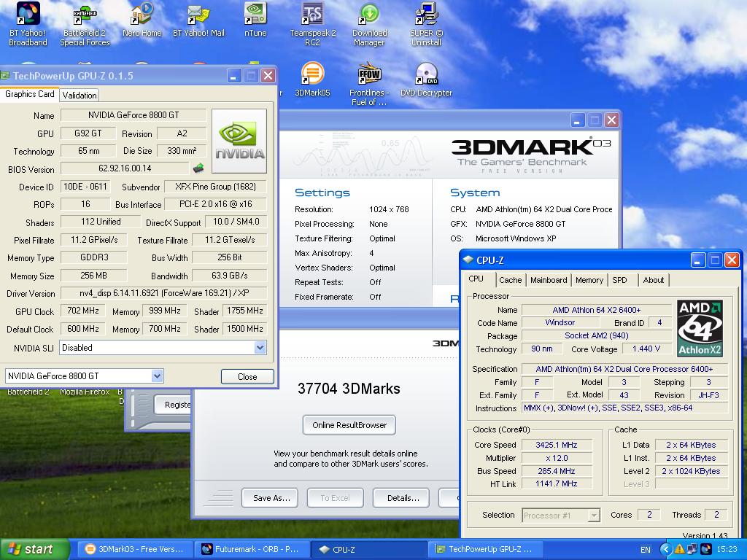Image resolution: width=747 pixels, height=560 pixels.
Task: Open the Processor #1 selection dropdown
Action: coord(594,516)
